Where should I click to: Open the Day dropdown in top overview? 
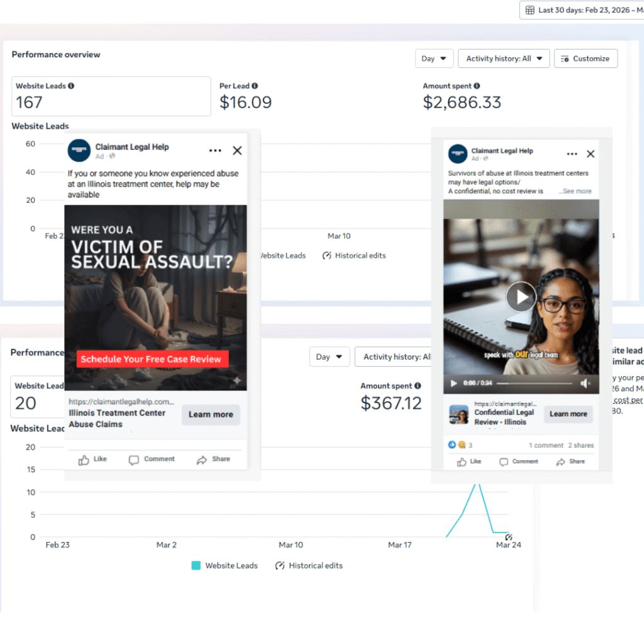click(434, 58)
